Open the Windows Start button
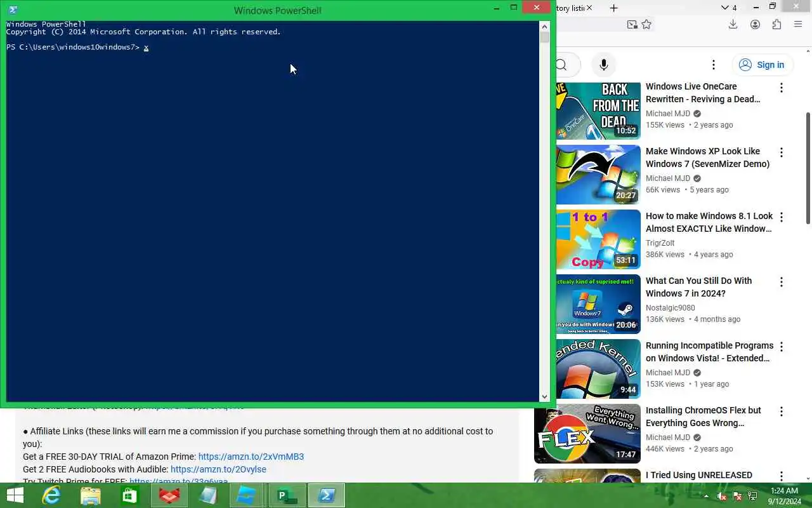This screenshot has width=812, height=508. coord(15,495)
